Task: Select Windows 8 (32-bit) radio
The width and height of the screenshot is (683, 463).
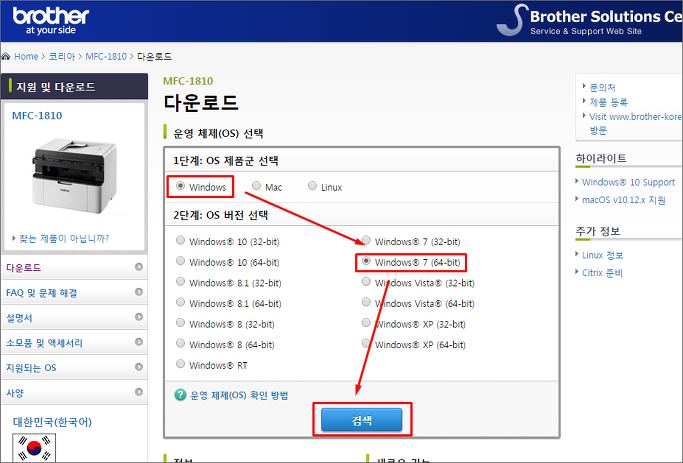Action: [180, 323]
